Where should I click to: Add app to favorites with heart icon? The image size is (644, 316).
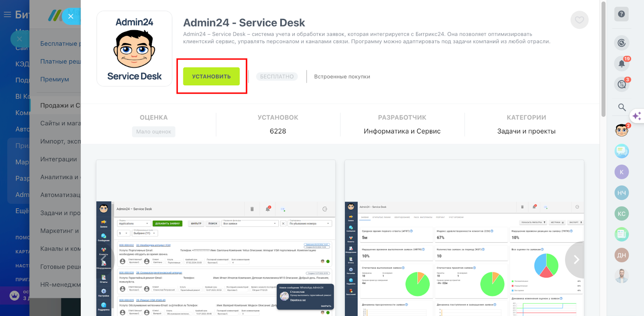(579, 20)
